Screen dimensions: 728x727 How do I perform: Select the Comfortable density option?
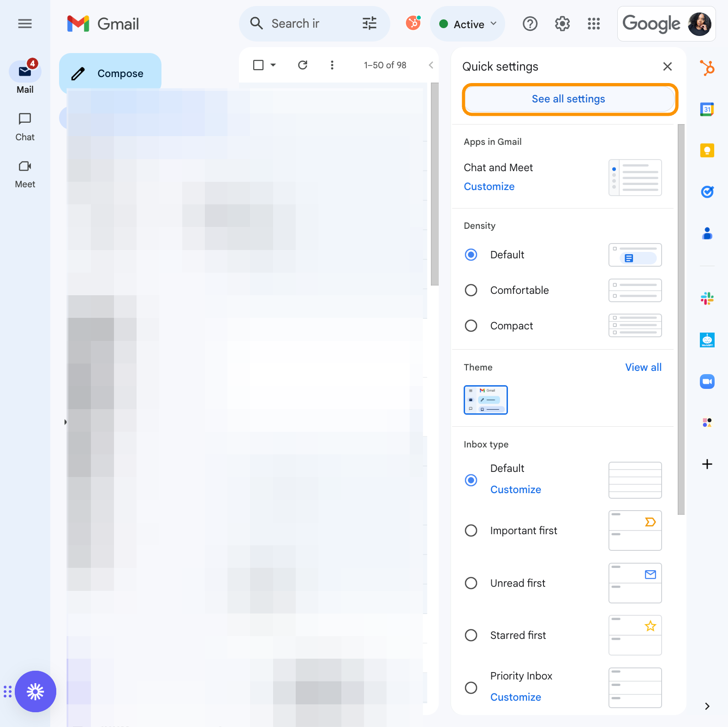pyautogui.click(x=471, y=290)
